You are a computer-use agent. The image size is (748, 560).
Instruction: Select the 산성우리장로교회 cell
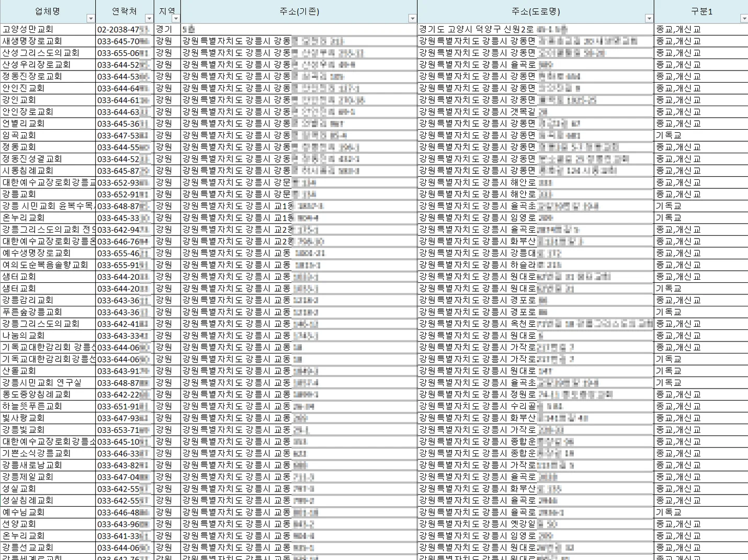[x=48, y=64]
